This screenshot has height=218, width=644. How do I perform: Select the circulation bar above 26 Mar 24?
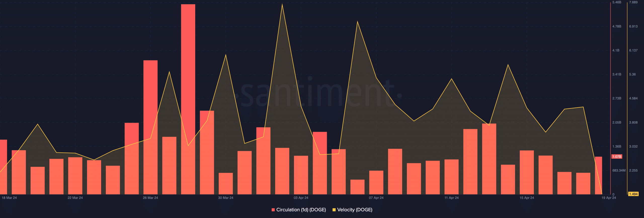coord(150,127)
